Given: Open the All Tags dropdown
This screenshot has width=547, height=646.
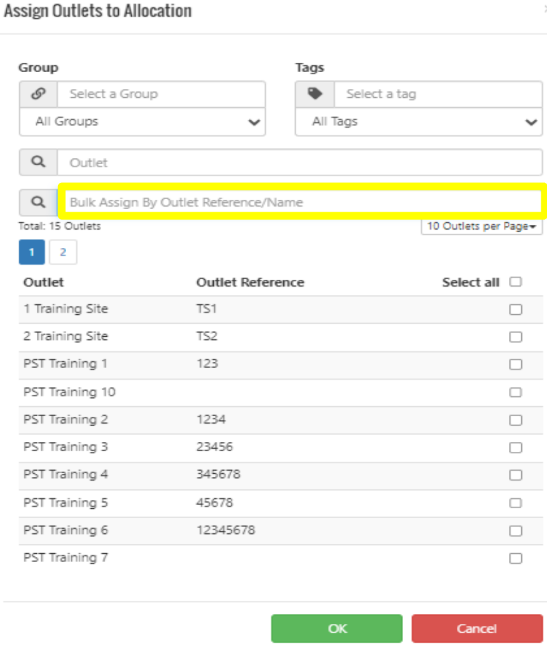Looking at the screenshot, I should (x=418, y=122).
